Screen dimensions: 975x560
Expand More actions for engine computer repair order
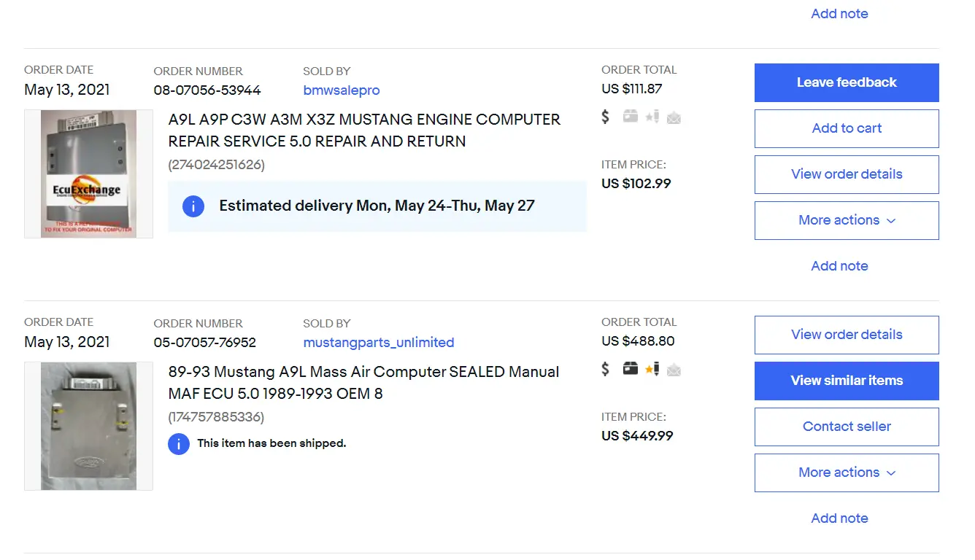coord(847,220)
